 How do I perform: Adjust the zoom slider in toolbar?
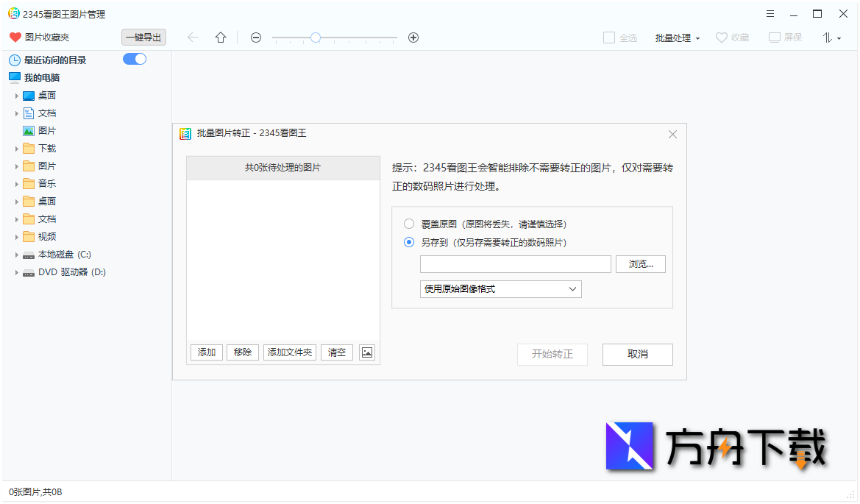click(316, 38)
